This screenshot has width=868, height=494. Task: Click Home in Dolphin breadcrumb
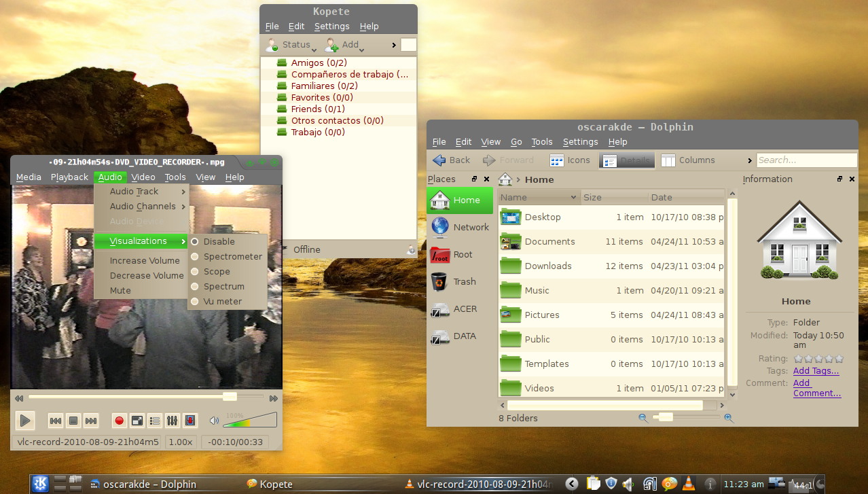539,179
